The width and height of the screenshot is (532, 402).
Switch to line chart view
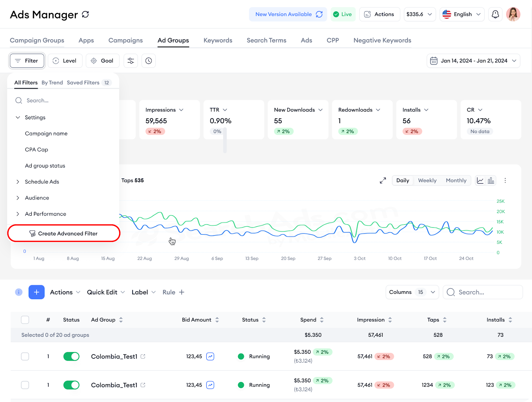click(x=480, y=180)
